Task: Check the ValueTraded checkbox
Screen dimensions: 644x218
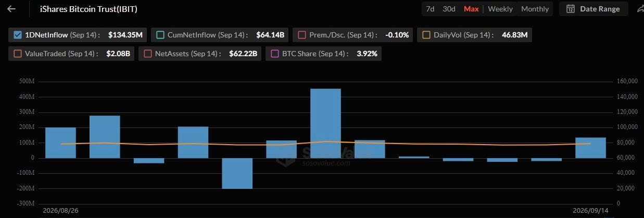Action: click(x=17, y=54)
